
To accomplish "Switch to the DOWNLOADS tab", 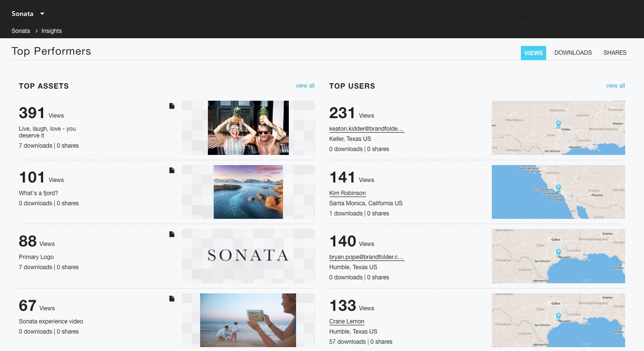I will [x=573, y=53].
